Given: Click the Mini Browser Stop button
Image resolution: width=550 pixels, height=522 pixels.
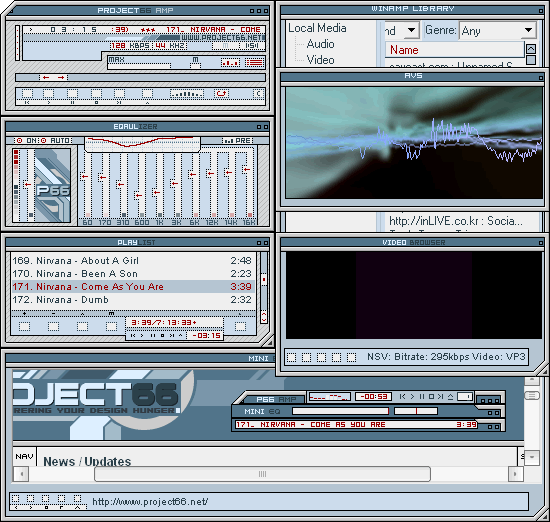Looking at the screenshot, I should [x=46, y=498].
